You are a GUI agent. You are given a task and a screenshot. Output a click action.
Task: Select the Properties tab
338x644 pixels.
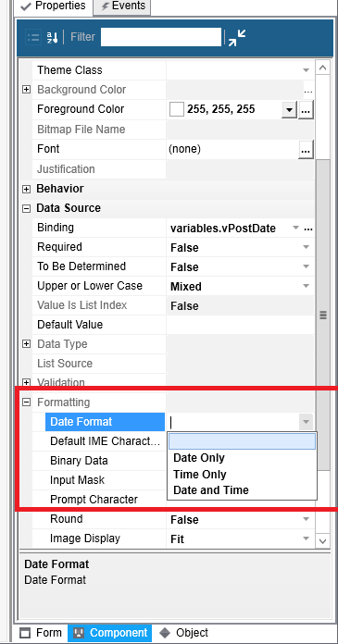54,6
